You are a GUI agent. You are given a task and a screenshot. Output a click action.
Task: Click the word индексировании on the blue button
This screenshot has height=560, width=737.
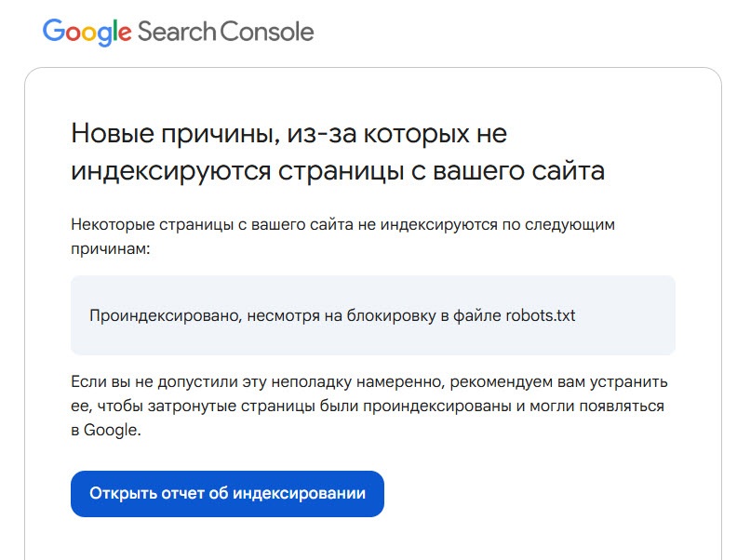click(299, 494)
